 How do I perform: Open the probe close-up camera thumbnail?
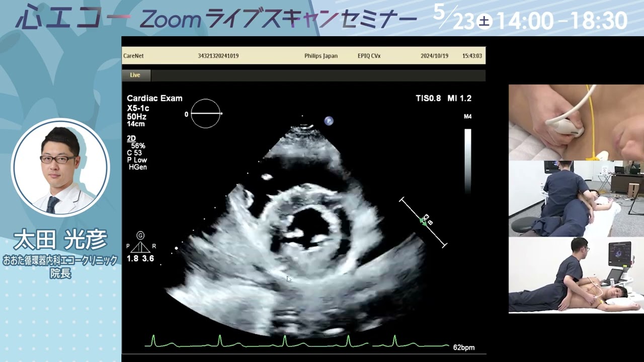(x=576, y=122)
